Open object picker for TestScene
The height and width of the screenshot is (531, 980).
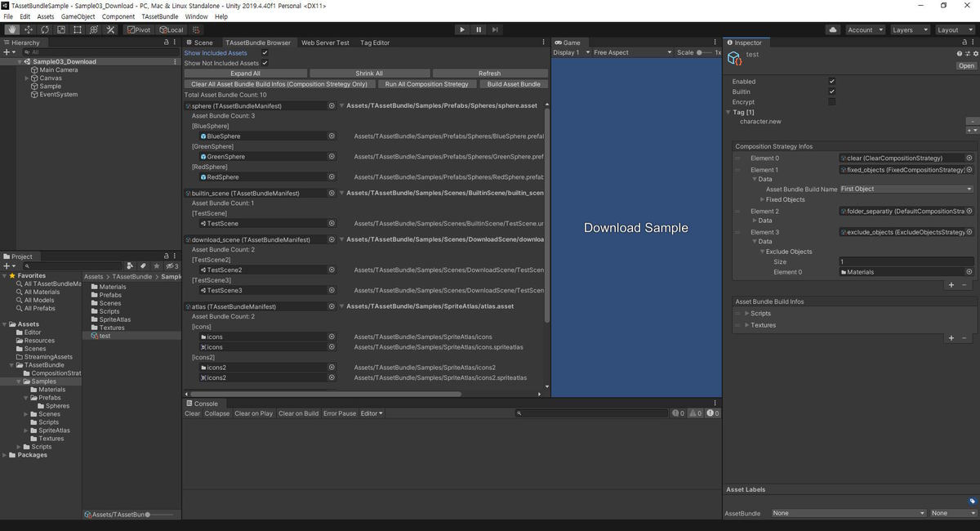332,223
